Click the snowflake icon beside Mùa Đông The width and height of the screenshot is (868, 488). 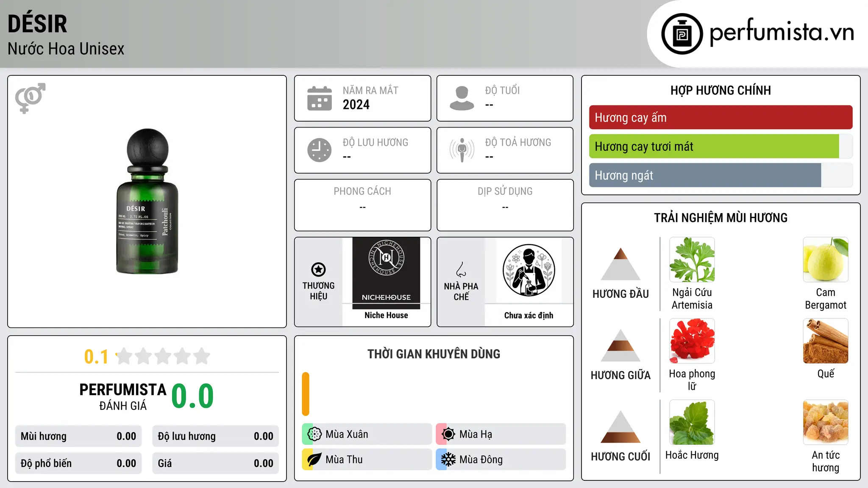click(448, 460)
